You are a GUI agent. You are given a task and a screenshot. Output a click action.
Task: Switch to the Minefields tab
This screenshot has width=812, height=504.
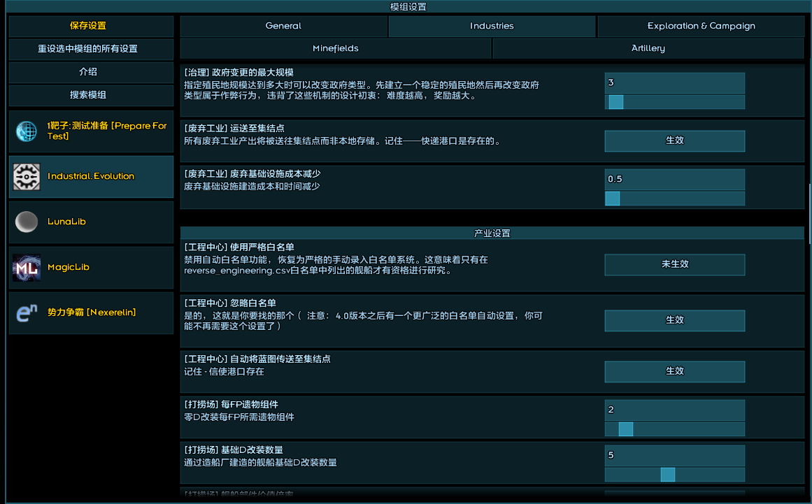click(x=336, y=48)
